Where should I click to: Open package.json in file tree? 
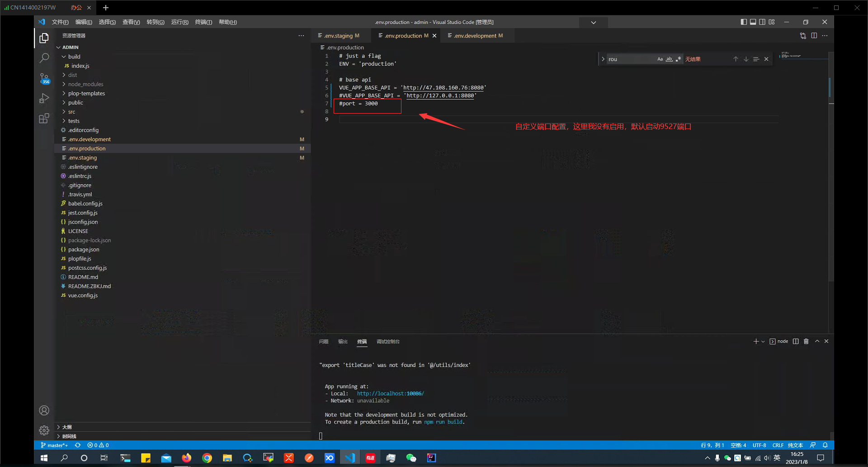click(84, 249)
